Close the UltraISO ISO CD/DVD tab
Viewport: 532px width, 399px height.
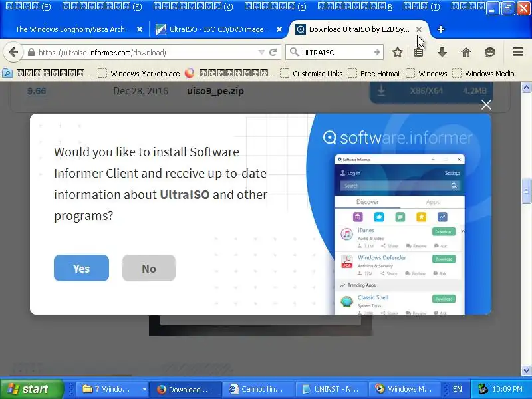(x=279, y=29)
